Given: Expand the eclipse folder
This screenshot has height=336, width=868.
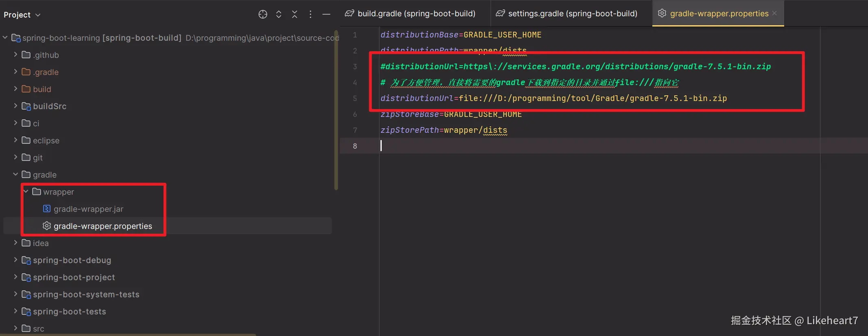Looking at the screenshot, I should pos(15,140).
